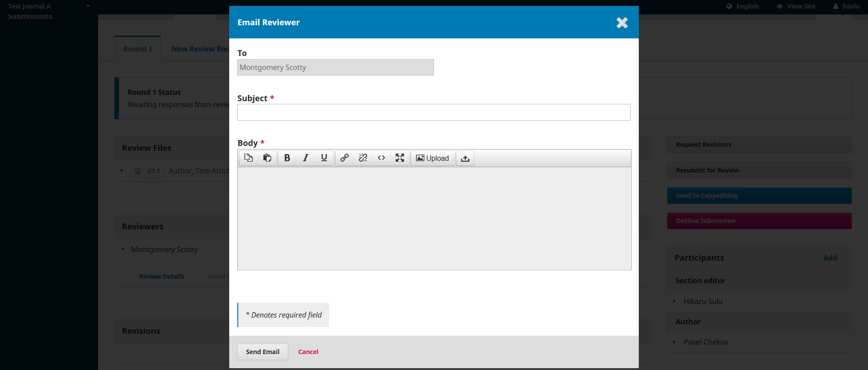Open the source code view icon
Viewport: 868px width, 370px height.
382,158
